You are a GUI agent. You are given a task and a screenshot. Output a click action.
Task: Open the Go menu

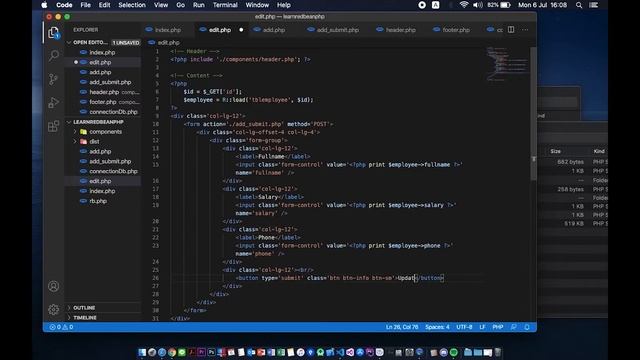[180, 5]
